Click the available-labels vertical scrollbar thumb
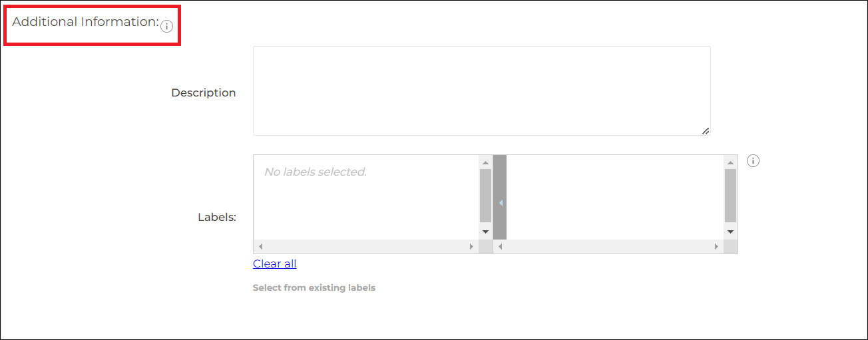This screenshot has height=340, width=868. [730, 196]
